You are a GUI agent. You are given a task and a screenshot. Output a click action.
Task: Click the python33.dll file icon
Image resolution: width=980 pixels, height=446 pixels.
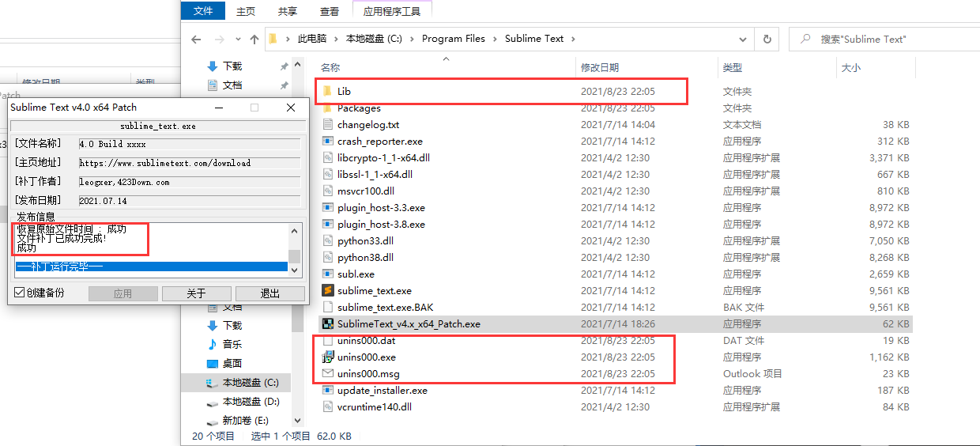(x=328, y=241)
